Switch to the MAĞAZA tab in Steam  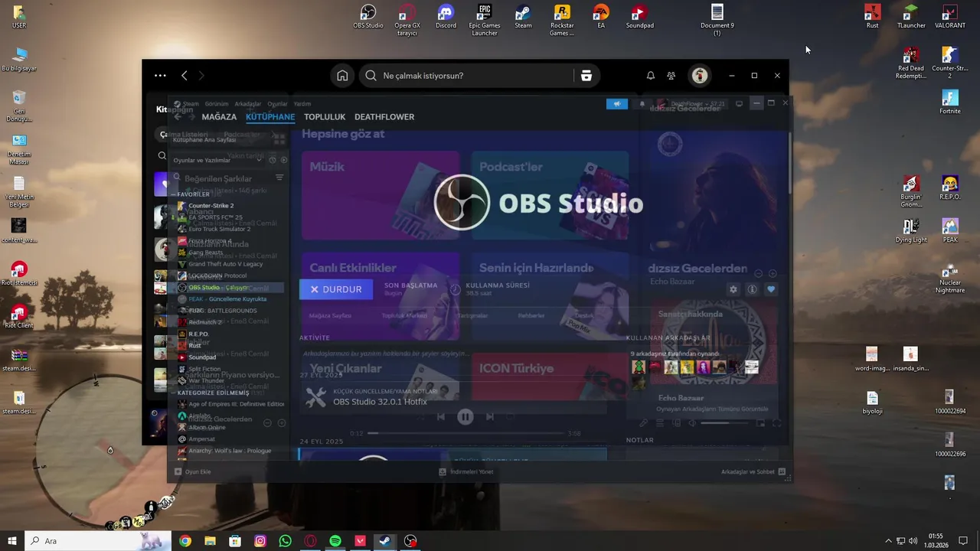(x=219, y=117)
